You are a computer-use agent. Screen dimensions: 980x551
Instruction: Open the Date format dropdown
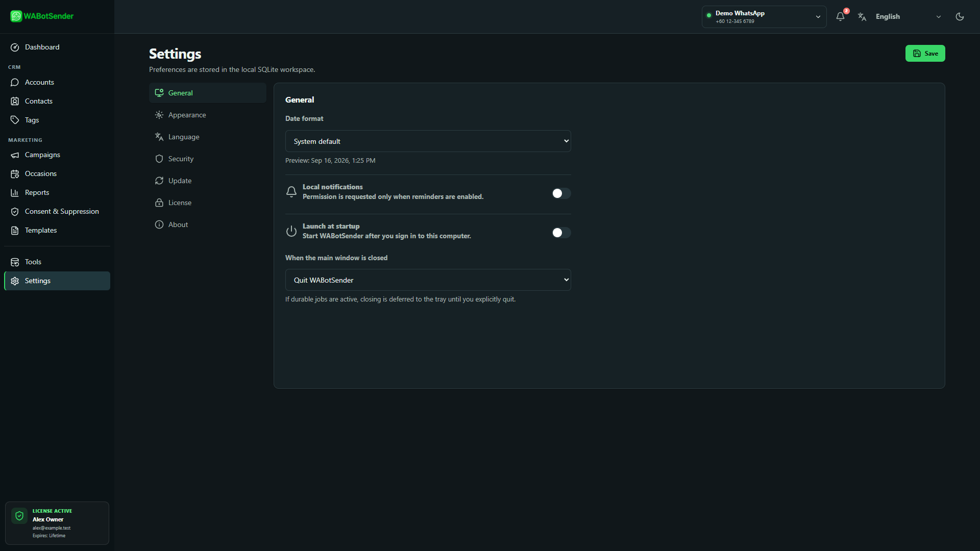428,141
